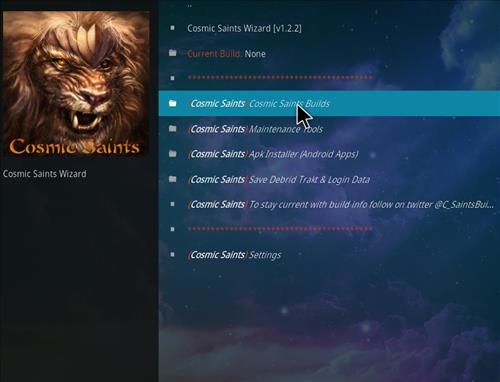Go up via the parent '..' entry
The width and height of the screenshot is (500, 382).
click(x=190, y=6)
